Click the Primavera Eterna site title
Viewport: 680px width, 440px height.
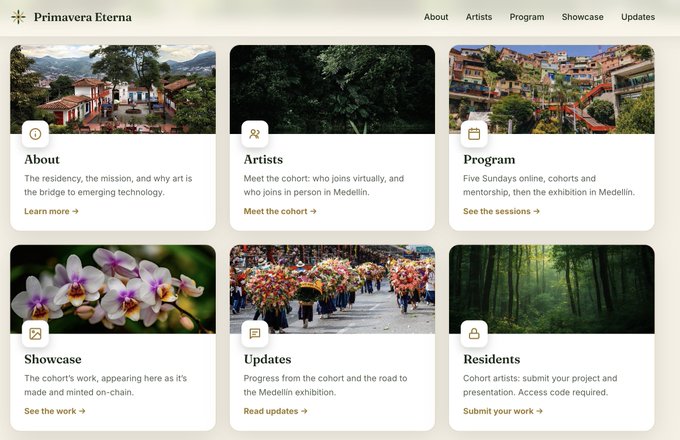83,17
